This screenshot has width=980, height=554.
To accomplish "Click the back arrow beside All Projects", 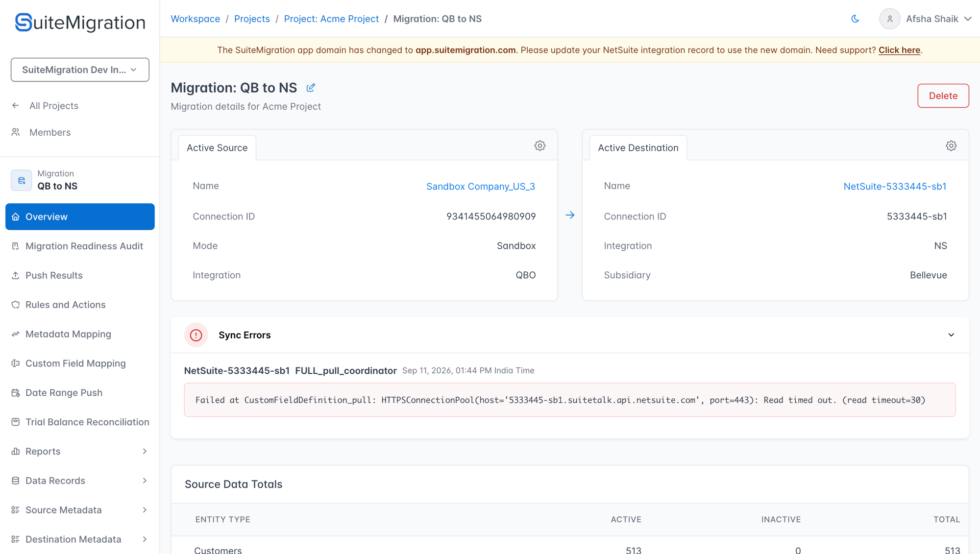I will click(16, 105).
